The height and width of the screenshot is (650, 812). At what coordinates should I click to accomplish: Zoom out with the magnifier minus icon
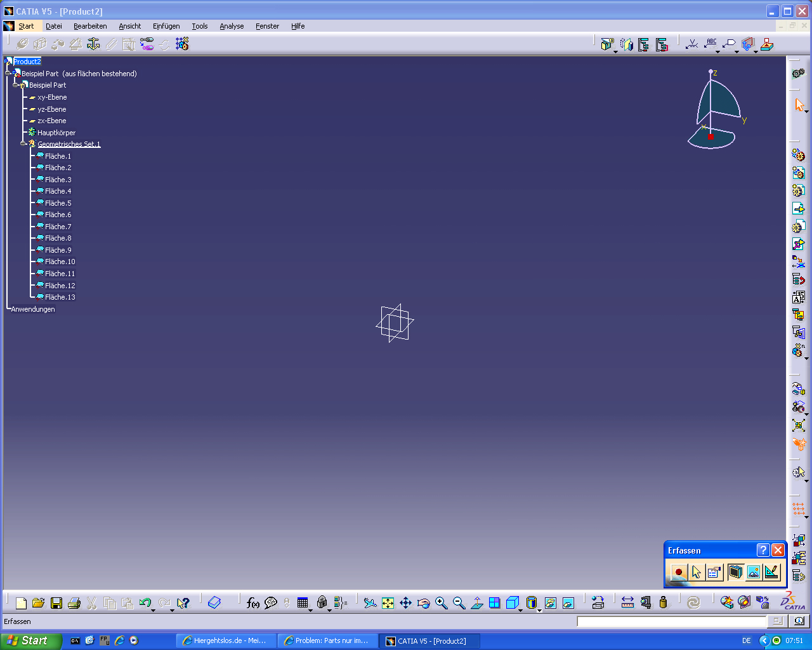(459, 603)
